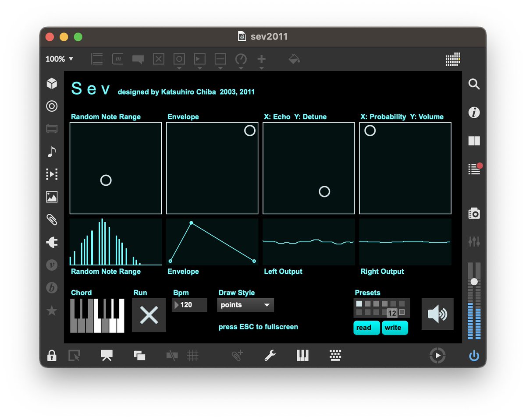526x420 pixels.
Task: Toggle presentation mode easel icon
Action: [x=107, y=356]
